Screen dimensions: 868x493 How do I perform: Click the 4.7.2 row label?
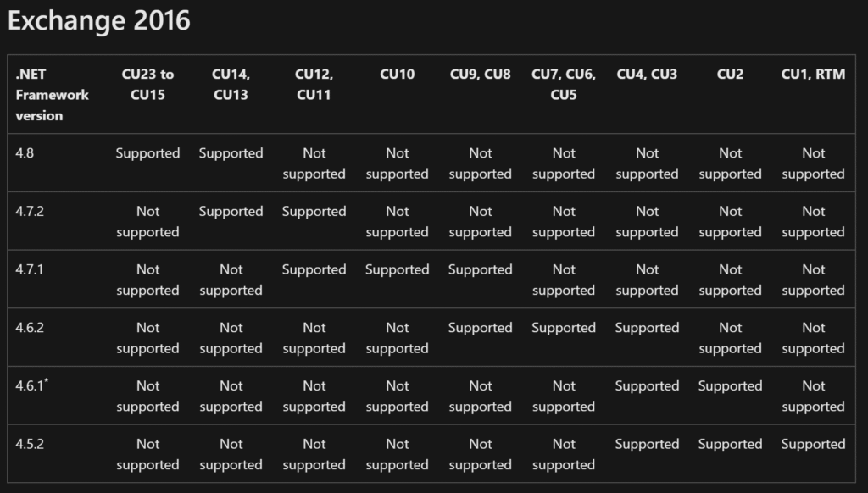pyautogui.click(x=30, y=212)
